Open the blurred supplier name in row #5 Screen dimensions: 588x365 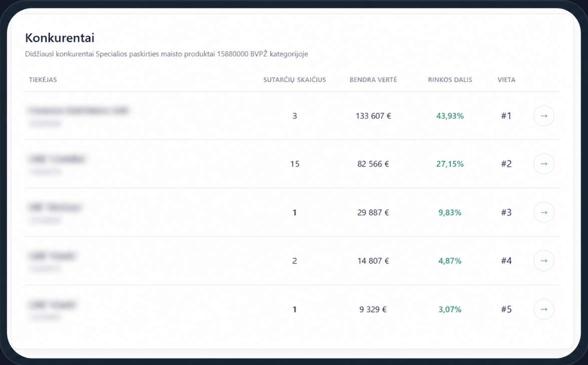[52, 304]
